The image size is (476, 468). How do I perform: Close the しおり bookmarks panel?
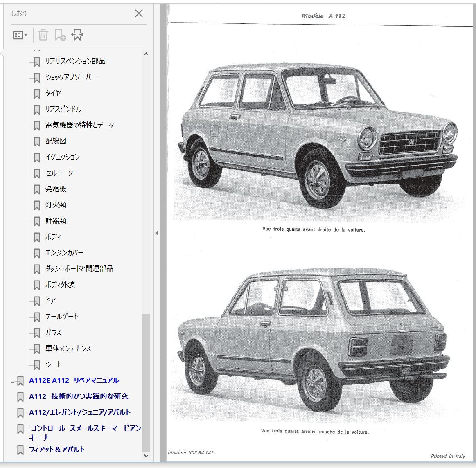[x=139, y=13]
